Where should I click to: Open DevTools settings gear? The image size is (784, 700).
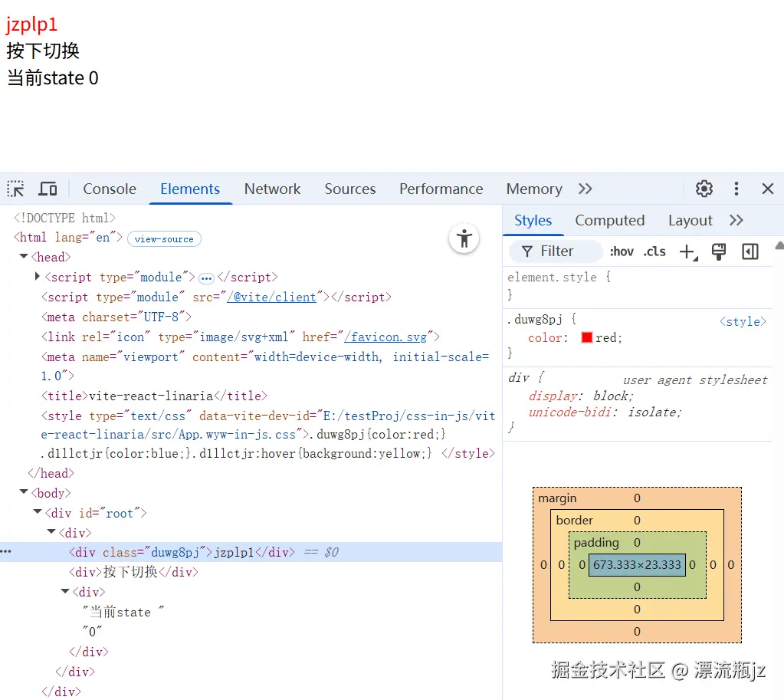pyautogui.click(x=704, y=189)
